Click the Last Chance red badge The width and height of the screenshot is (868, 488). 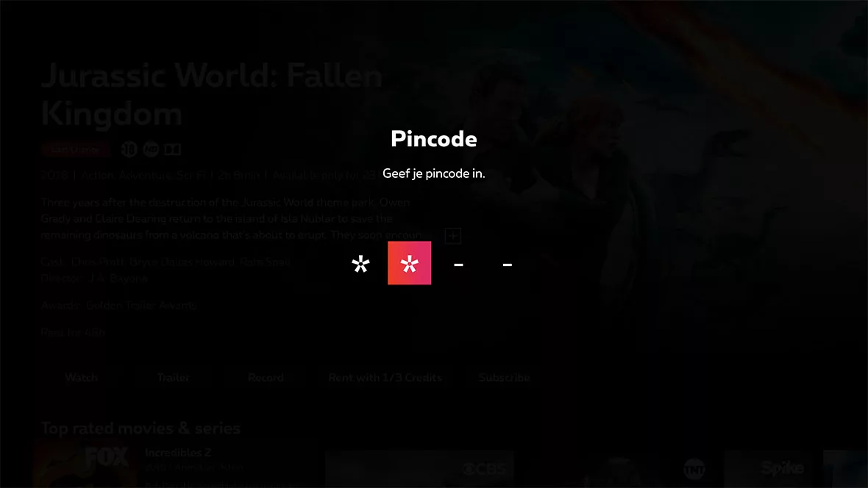[x=75, y=149]
